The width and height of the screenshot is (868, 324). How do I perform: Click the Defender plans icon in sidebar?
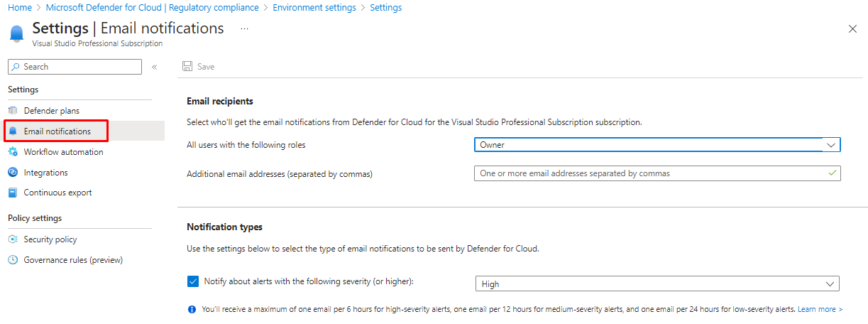click(12, 111)
